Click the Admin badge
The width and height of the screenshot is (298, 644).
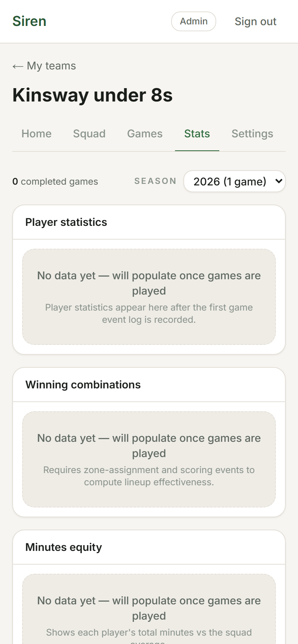click(x=194, y=21)
